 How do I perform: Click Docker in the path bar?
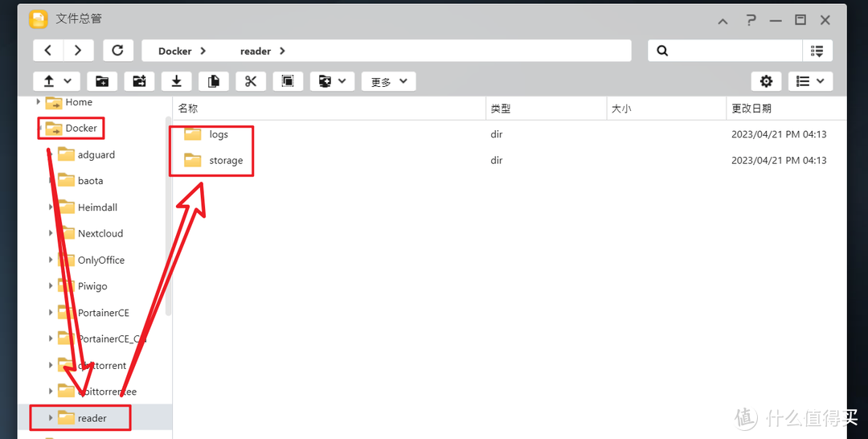(x=175, y=51)
